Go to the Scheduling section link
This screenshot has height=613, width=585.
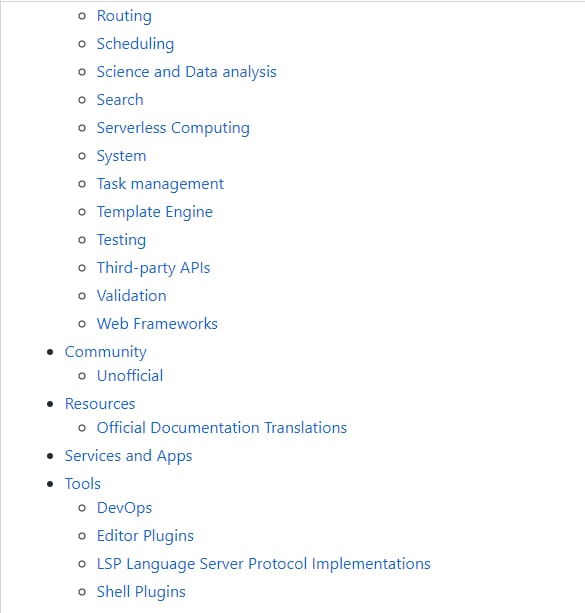[x=135, y=44]
